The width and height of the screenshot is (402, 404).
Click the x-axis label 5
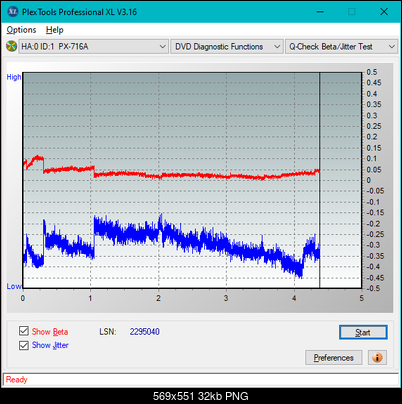point(361,298)
